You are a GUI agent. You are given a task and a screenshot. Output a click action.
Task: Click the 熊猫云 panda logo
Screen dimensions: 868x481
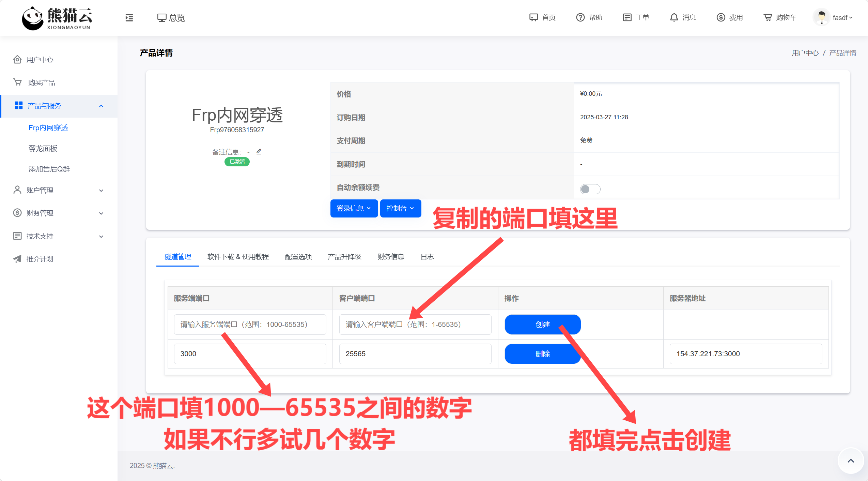tap(57, 18)
